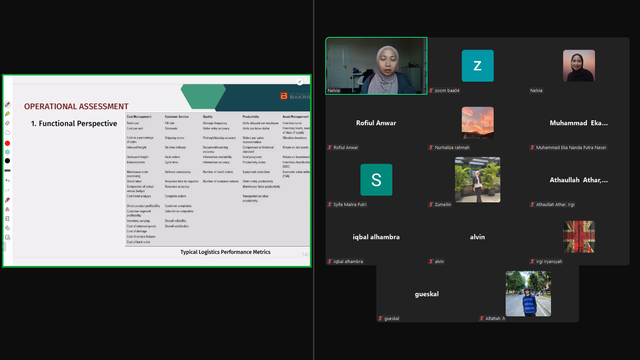This screenshot has height=360, width=640.
Task: Click the round icon at slide top-right corner
Action: click(300, 82)
